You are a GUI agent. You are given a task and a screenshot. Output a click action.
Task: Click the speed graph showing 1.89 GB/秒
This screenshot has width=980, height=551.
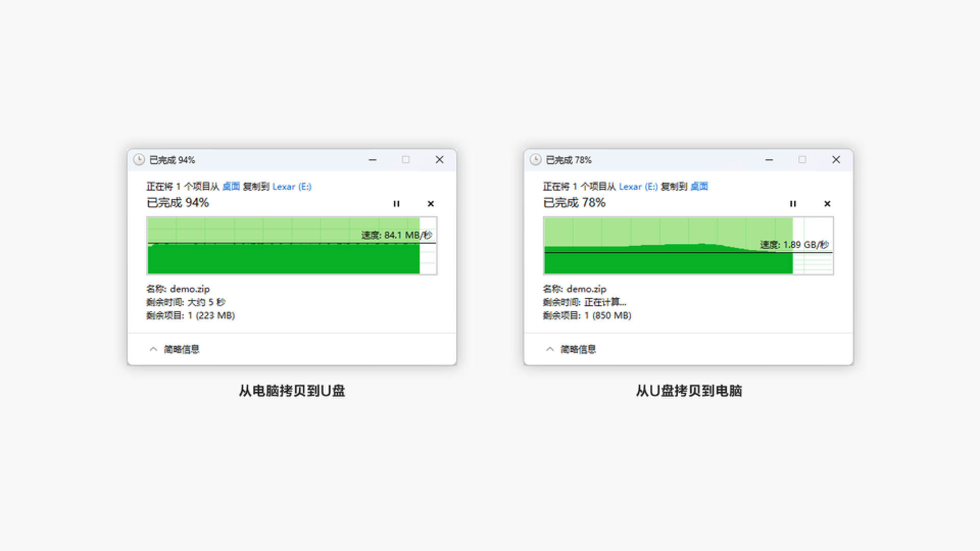(x=688, y=246)
